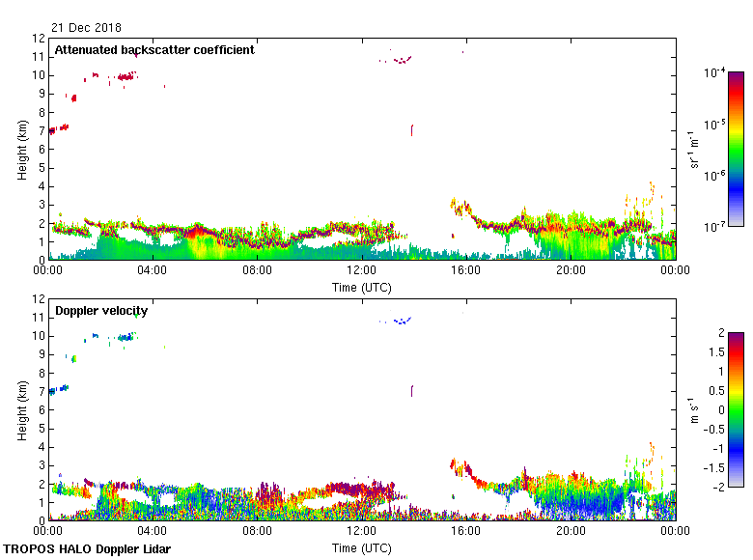
Task: Click the "Height (km)" axis label of the top plot
Action: coord(22,149)
